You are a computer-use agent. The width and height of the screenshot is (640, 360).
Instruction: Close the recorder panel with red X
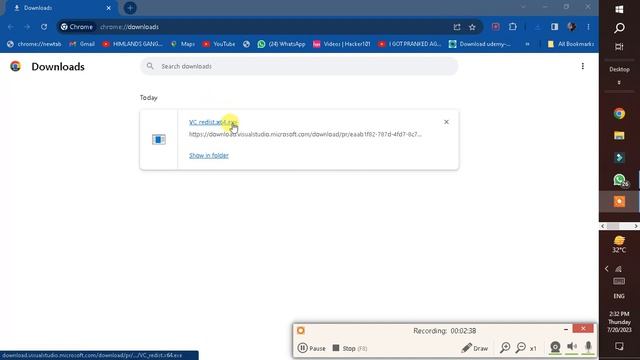pyautogui.click(x=583, y=329)
